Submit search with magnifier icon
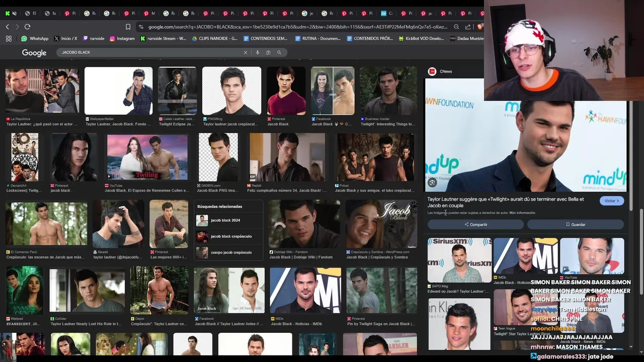 tap(279, 52)
